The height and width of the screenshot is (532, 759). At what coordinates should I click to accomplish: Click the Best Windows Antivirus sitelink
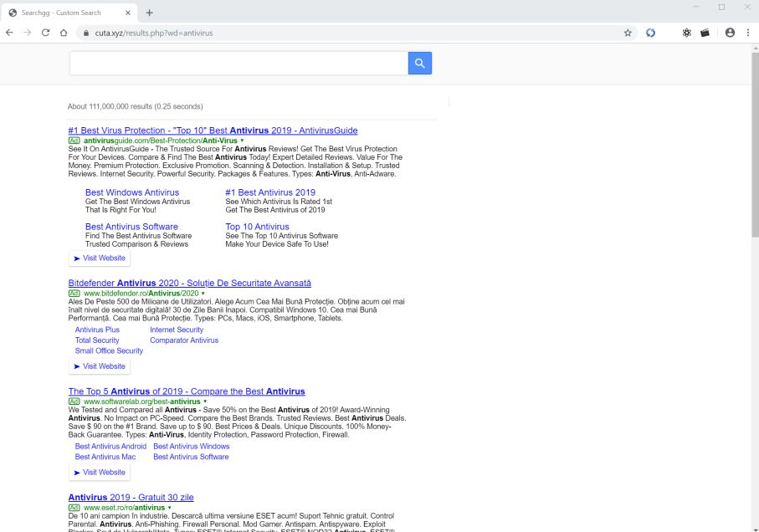[132, 192]
